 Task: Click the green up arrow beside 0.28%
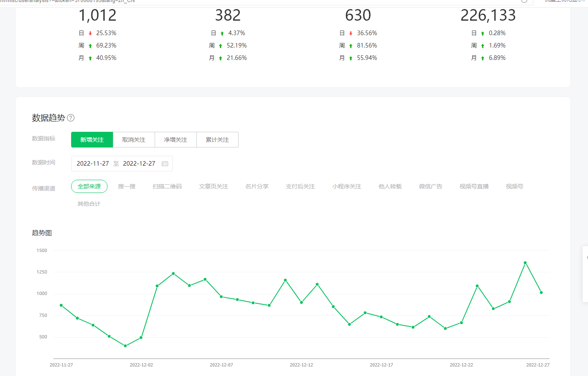[x=483, y=33]
